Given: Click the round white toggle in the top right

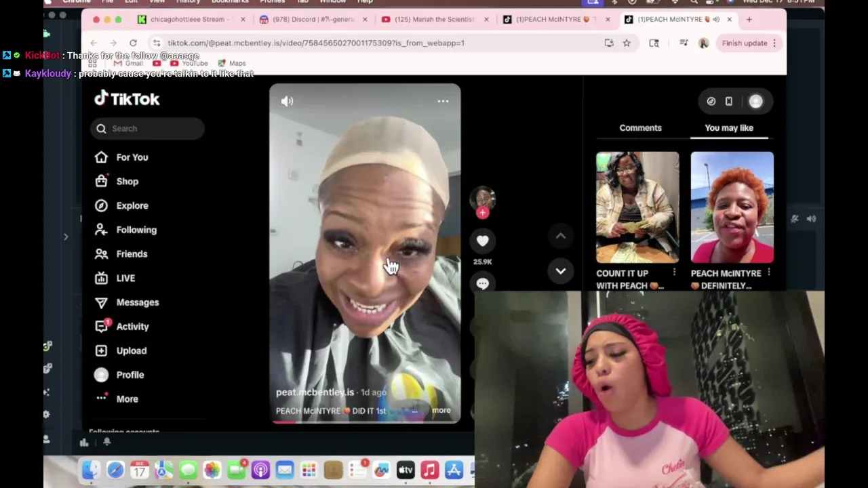Looking at the screenshot, I should tap(755, 102).
